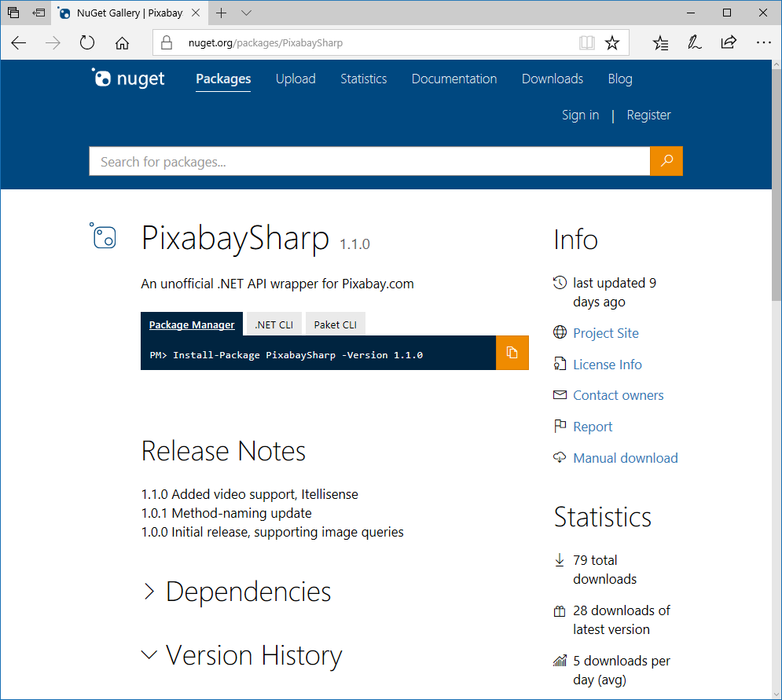Open the tab list dropdown chevron
Image resolution: width=782 pixels, height=700 pixels.
point(246,13)
